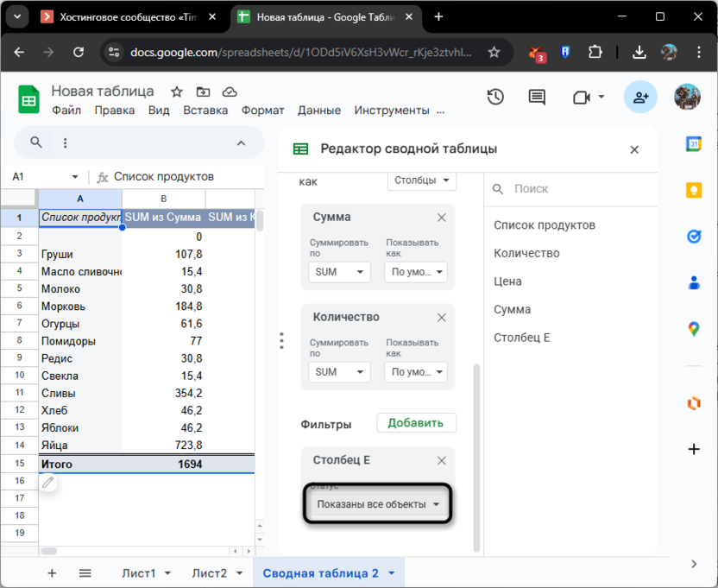Click the Поиск field search box

tap(570, 188)
